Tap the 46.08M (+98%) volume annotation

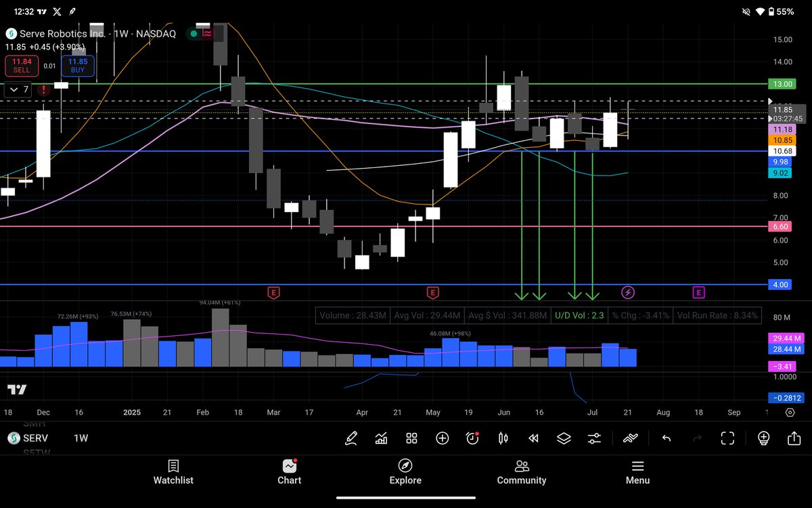451,333
